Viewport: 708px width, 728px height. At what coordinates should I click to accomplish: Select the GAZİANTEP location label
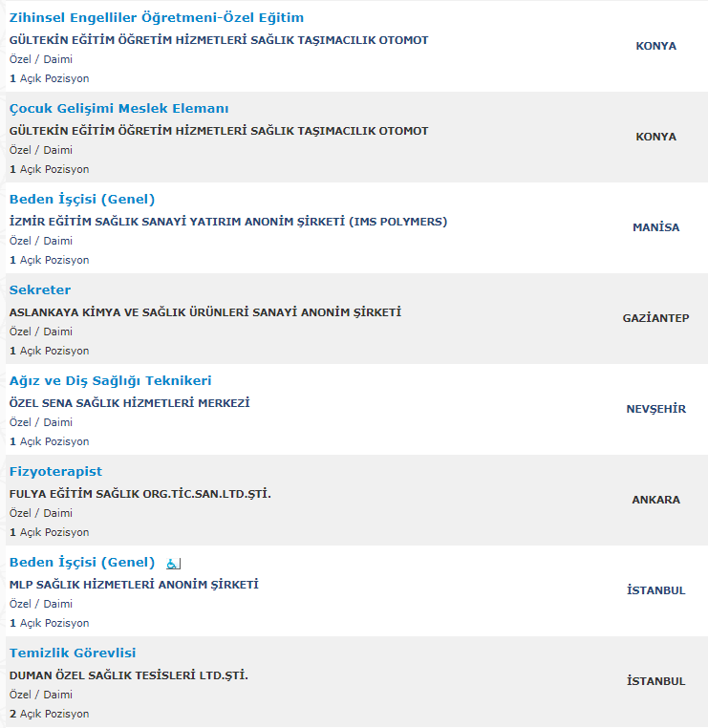[x=655, y=318]
